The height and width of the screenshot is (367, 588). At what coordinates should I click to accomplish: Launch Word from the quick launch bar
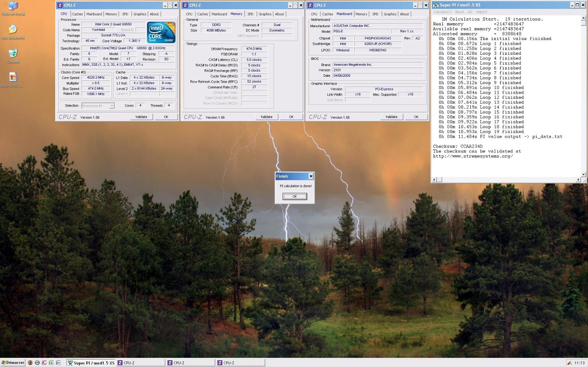click(x=58, y=363)
